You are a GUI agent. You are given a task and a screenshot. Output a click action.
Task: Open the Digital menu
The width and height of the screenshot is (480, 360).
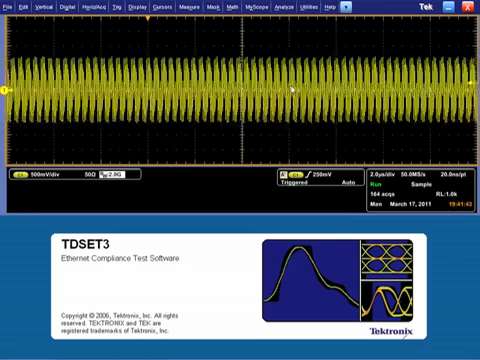[x=67, y=7]
